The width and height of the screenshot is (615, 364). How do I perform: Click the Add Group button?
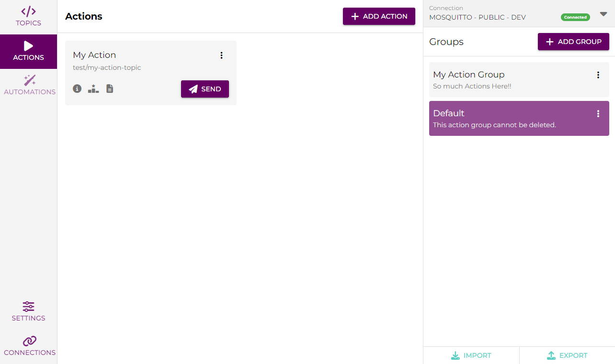point(573,42)
